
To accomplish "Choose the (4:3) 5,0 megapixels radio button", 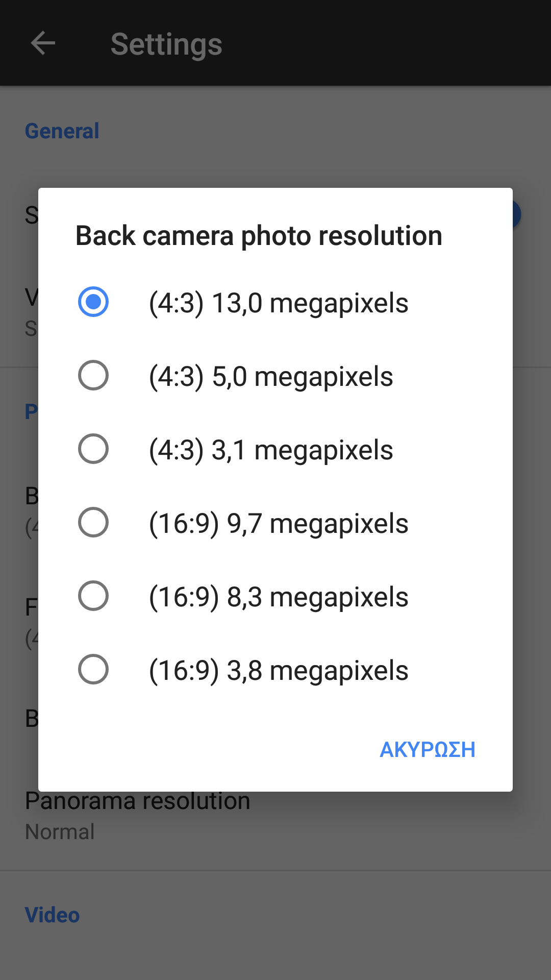I will [x=93, y=376].
